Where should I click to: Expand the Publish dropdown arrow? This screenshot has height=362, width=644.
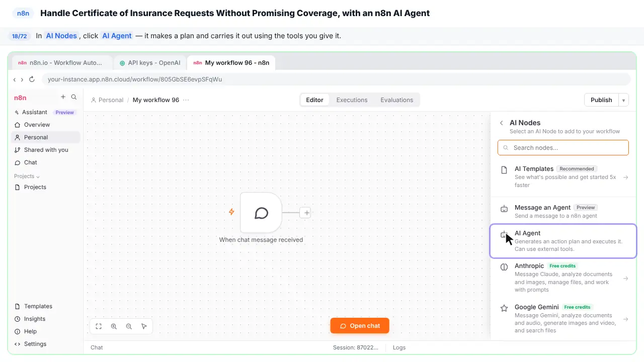(x=623, y=100)
